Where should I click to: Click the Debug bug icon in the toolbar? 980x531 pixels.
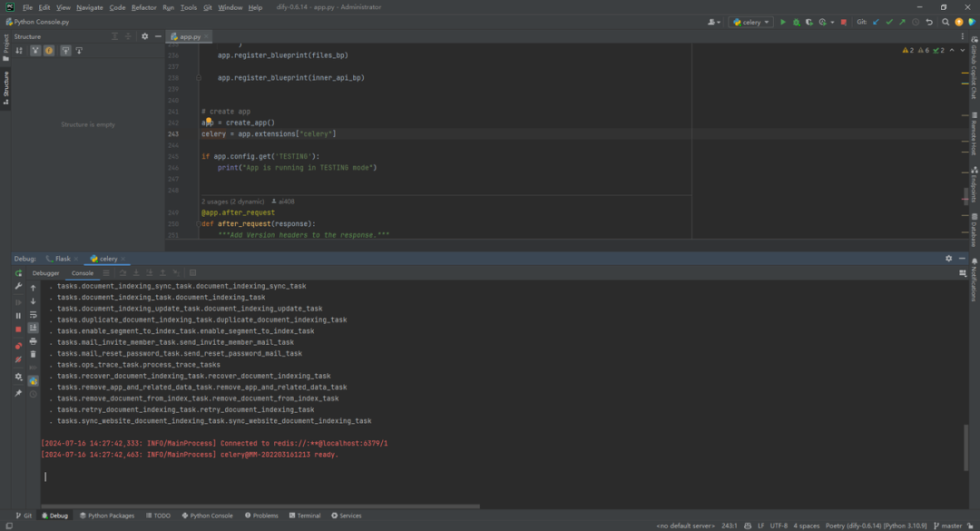pos(797,22)
